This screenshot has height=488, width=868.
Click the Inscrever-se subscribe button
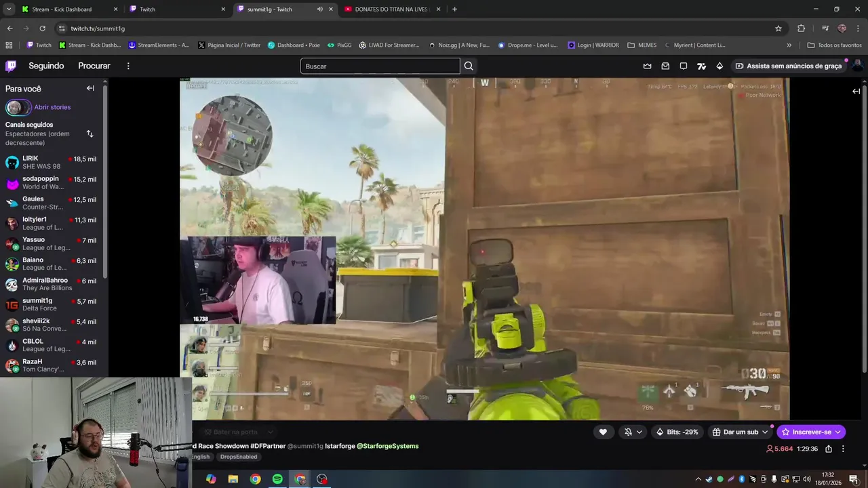coord(811,432)
